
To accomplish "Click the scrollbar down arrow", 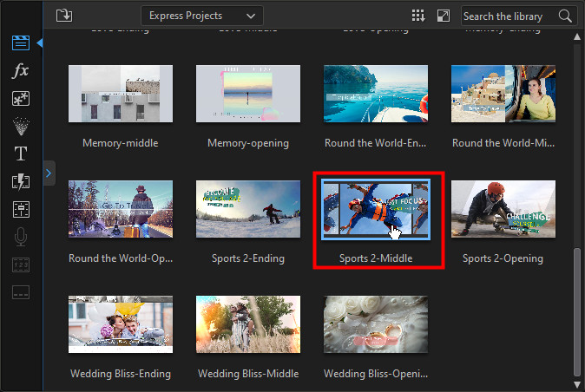I will point(577,384).
